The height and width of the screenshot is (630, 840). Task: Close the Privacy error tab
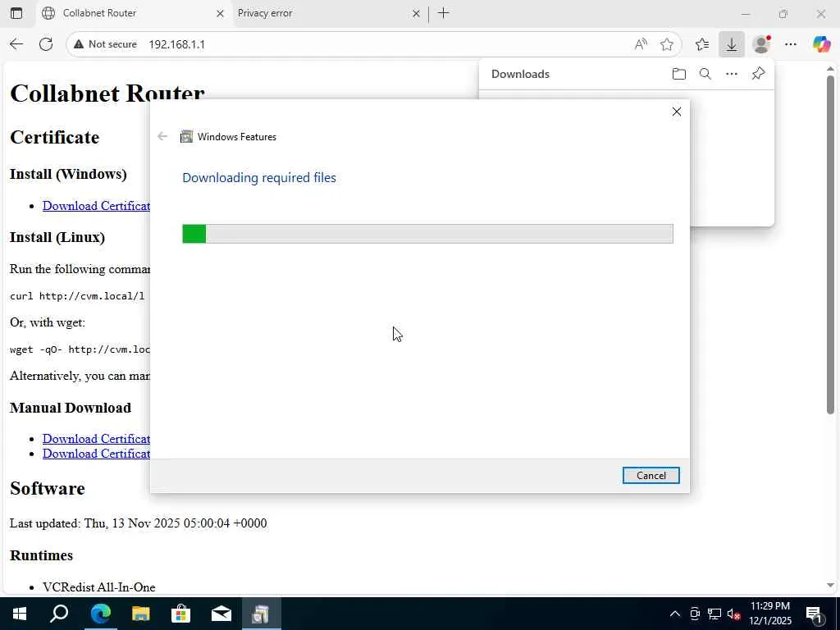(416, 13)
